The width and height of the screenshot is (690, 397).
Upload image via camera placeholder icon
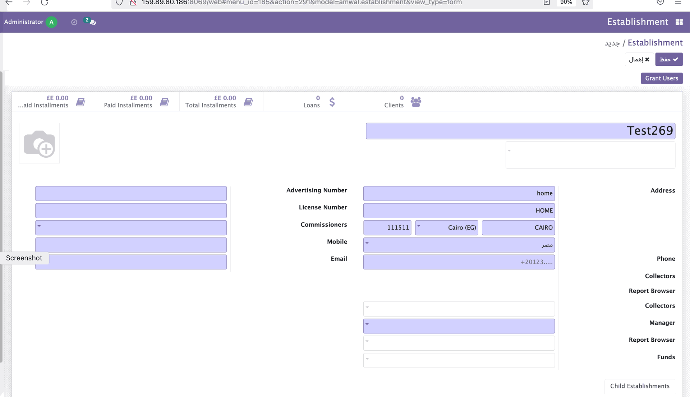point(40,143)
